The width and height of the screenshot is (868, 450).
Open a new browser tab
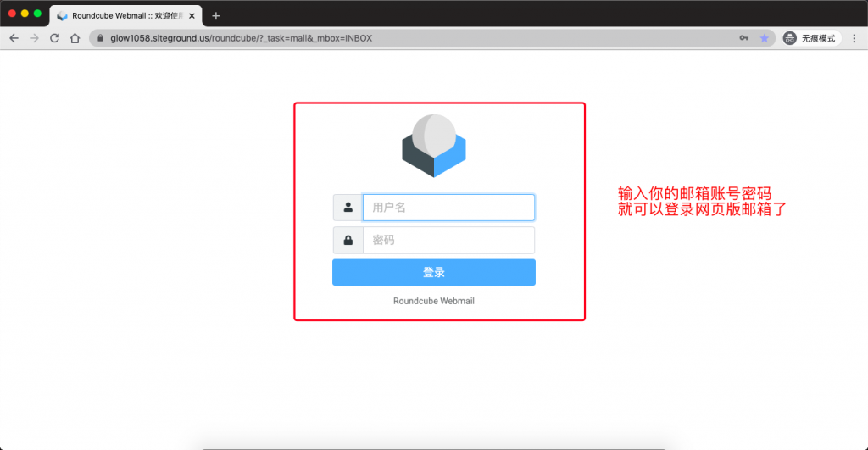pyautogui.click(x=216, y=16)
